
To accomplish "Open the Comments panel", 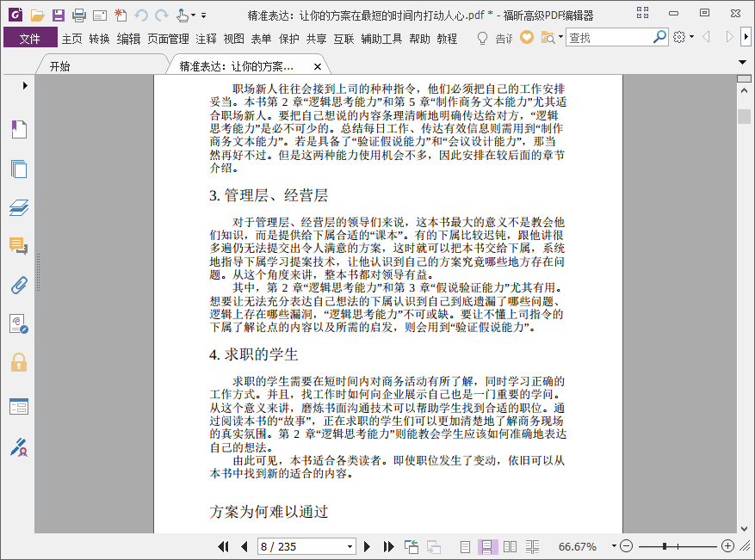I will 19,246.
